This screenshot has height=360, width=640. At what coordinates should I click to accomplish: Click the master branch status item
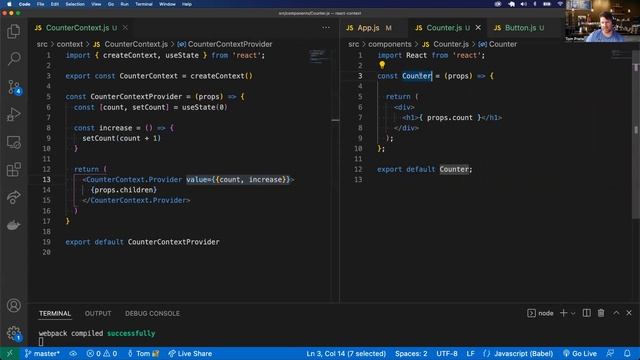click(x=42, y=353)
